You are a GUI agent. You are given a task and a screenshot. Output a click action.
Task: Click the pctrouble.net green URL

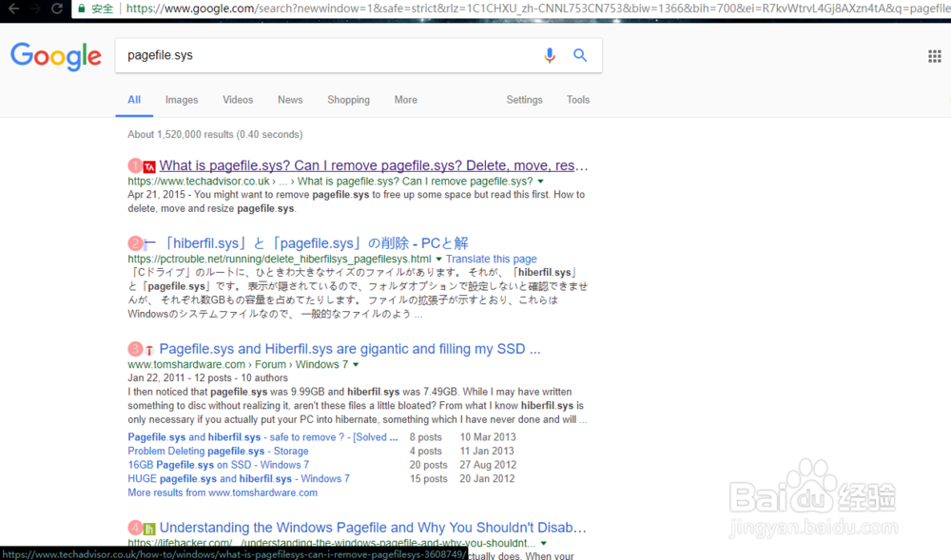click(280, 259)
